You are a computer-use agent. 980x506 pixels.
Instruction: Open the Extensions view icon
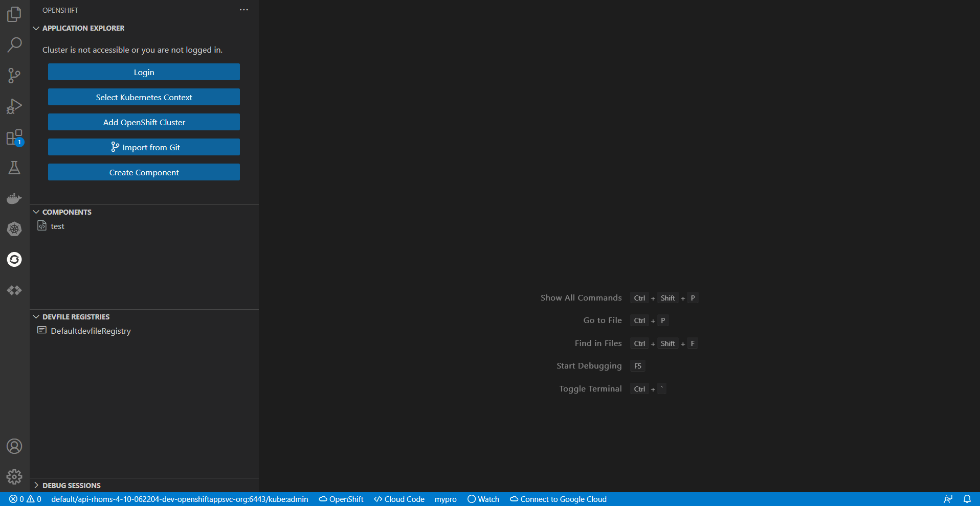point(14,137)
